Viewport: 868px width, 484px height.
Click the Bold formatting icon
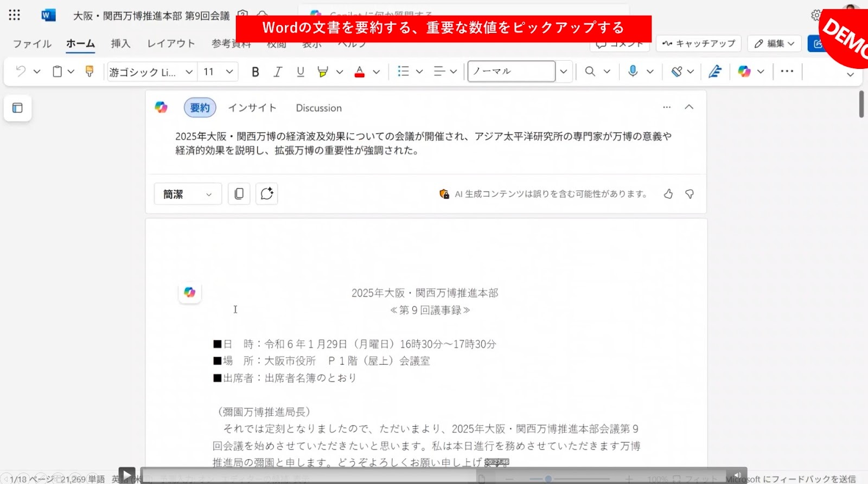click(255, 72)
